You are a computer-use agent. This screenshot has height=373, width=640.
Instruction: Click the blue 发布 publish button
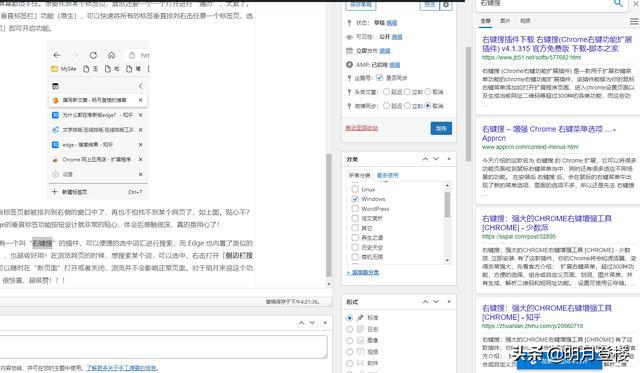[x=441, y=129]
